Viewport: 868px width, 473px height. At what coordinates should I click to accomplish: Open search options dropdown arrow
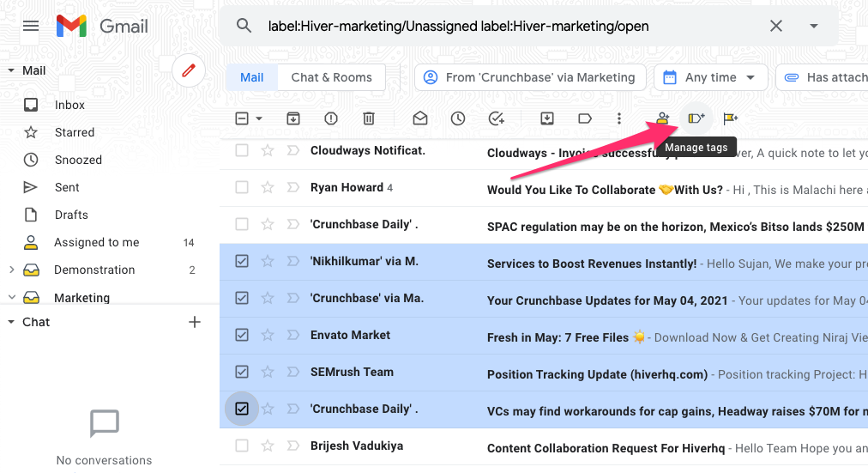(814, 26)
